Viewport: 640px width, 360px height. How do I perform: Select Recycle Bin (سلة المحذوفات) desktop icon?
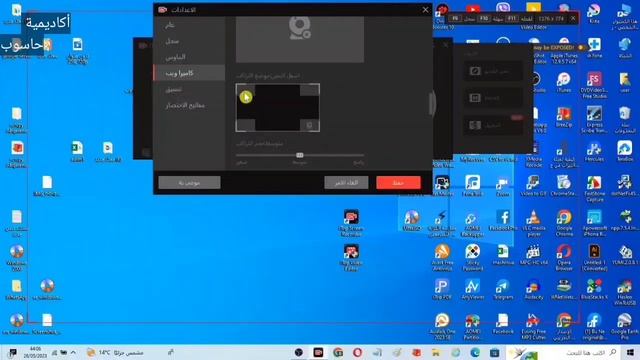point(625,120)
